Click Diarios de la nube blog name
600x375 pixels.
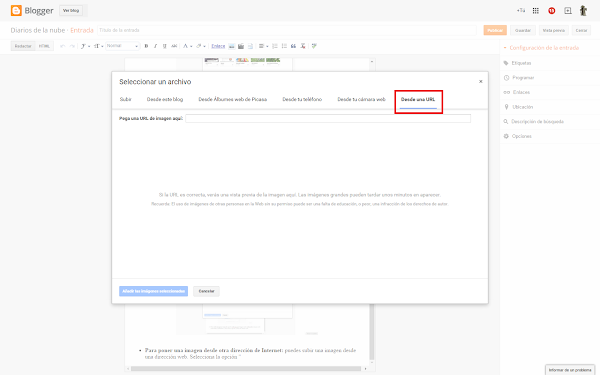point(38,30)
